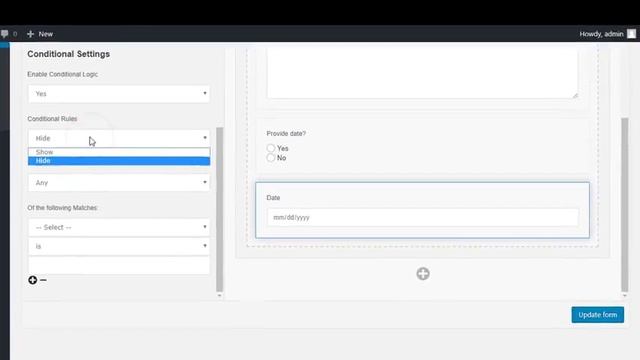Click the mm/dd/yyyy date input
The height and width of the screenshot is (360, 640).
[x=423, y=217]
